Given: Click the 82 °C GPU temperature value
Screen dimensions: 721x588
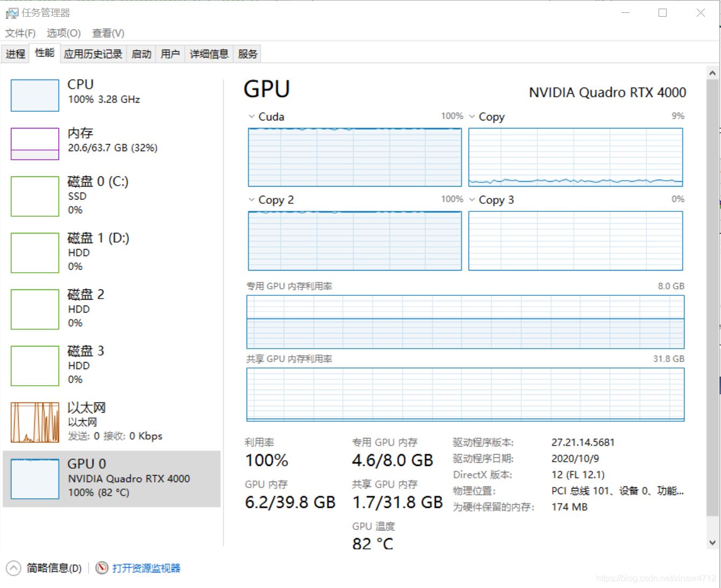Looking at the screenshot, I should pyautogui.click(x=373, y=544).
